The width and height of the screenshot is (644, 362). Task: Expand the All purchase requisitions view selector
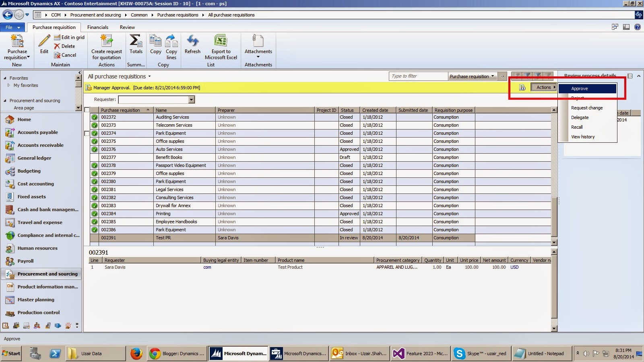coord(149,76)
